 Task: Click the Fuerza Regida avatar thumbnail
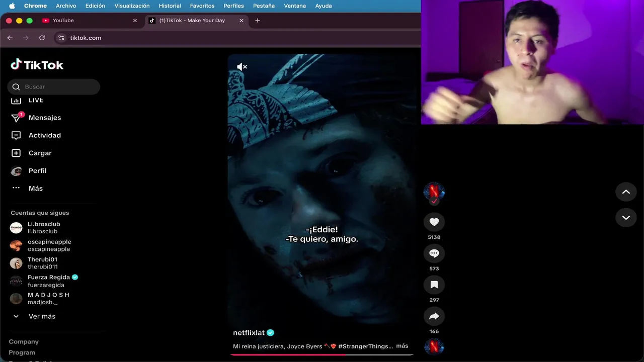pos(16,281)
